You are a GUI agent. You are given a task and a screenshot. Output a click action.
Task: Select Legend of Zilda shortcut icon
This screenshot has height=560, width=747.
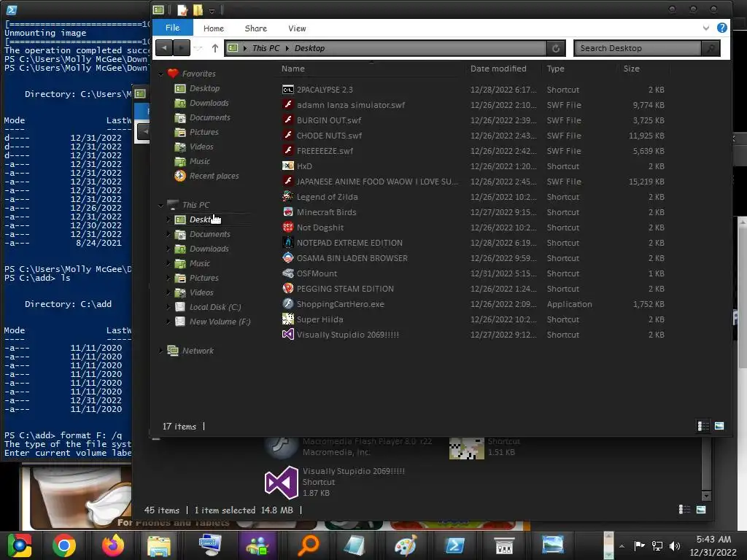[287, 197]
